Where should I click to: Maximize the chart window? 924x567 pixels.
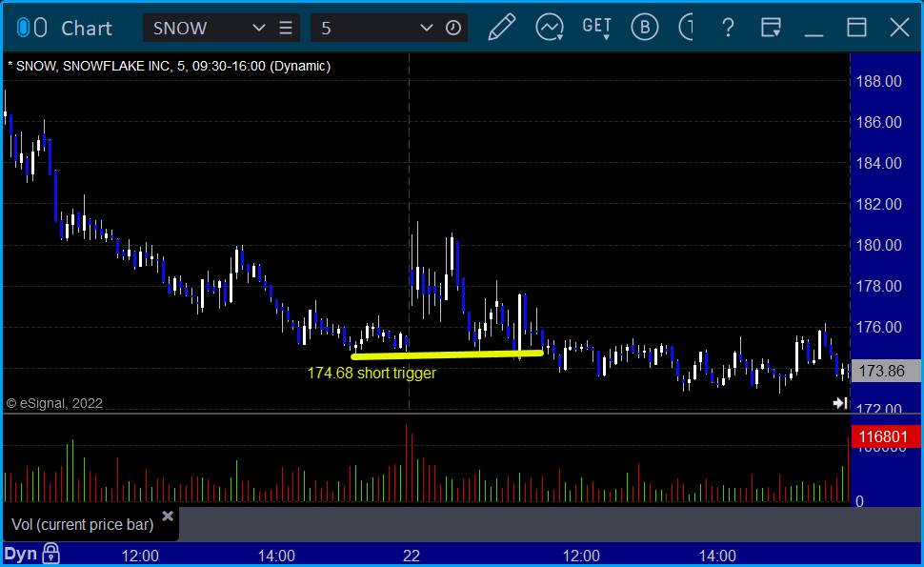pyautogui.click(x=856, y=27)
